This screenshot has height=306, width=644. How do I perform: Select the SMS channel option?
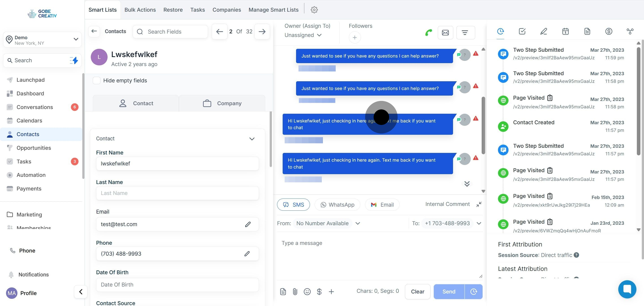pyautogui.click(x=293, y=204)
